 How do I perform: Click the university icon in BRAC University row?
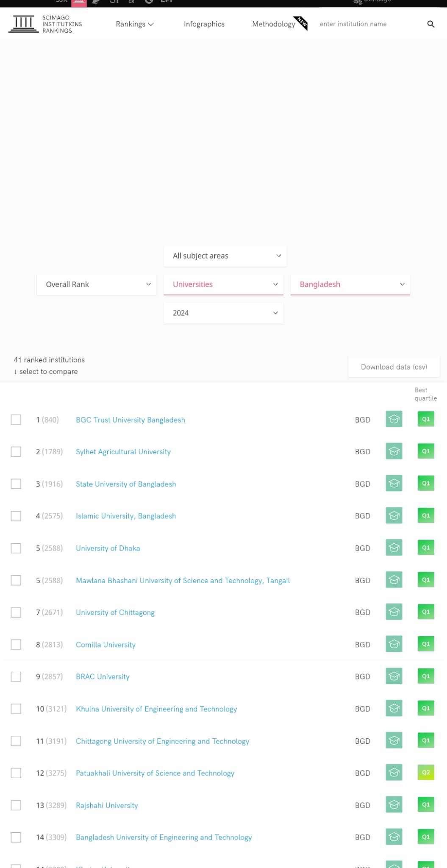[x=394, y=676]
